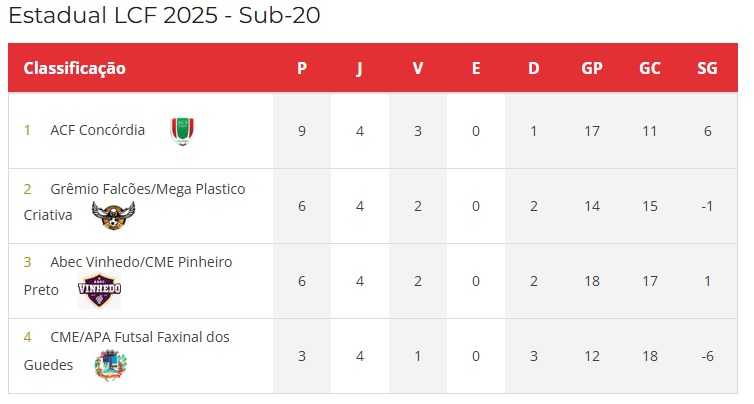754x404 pixels.
Task: Click the Classificação column header
Action: [75, 68]
